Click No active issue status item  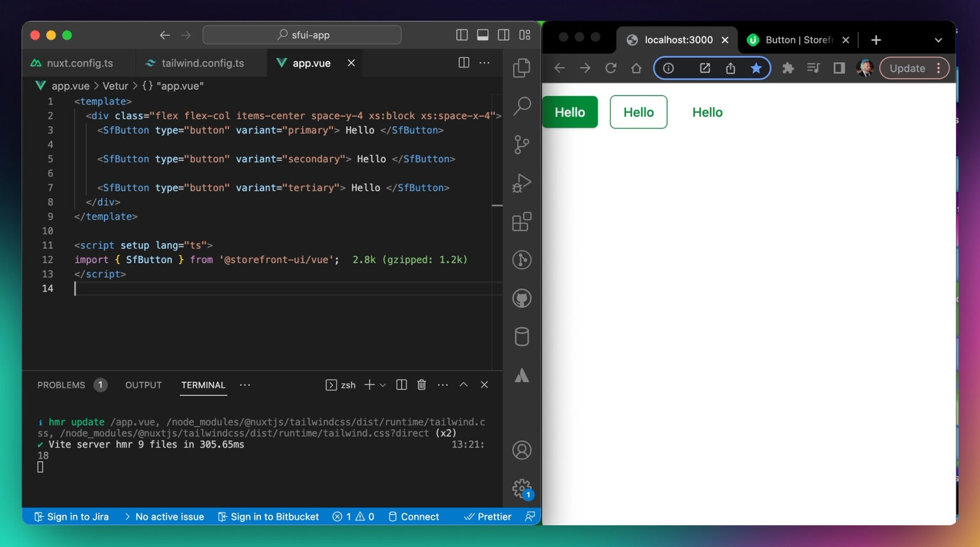click(164, 517)
